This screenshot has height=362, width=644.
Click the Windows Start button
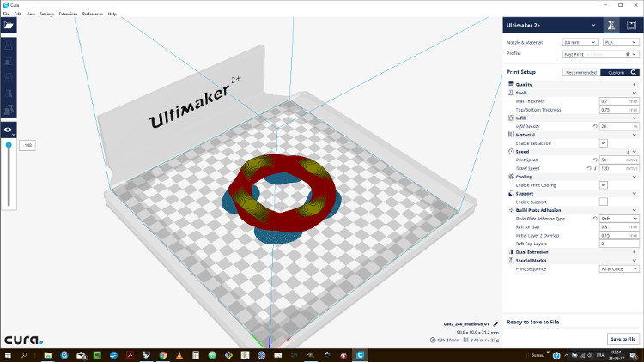point(8,355)
